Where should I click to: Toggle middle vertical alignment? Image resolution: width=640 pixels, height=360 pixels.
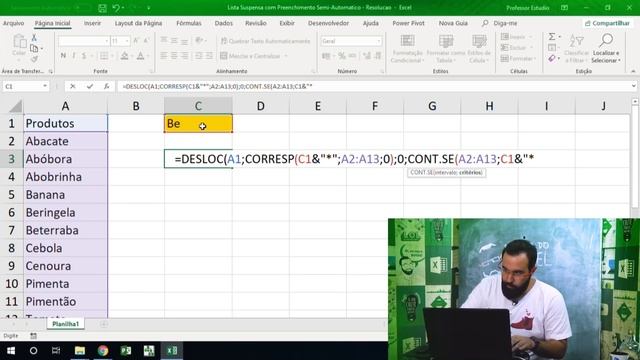coord(174,40)
